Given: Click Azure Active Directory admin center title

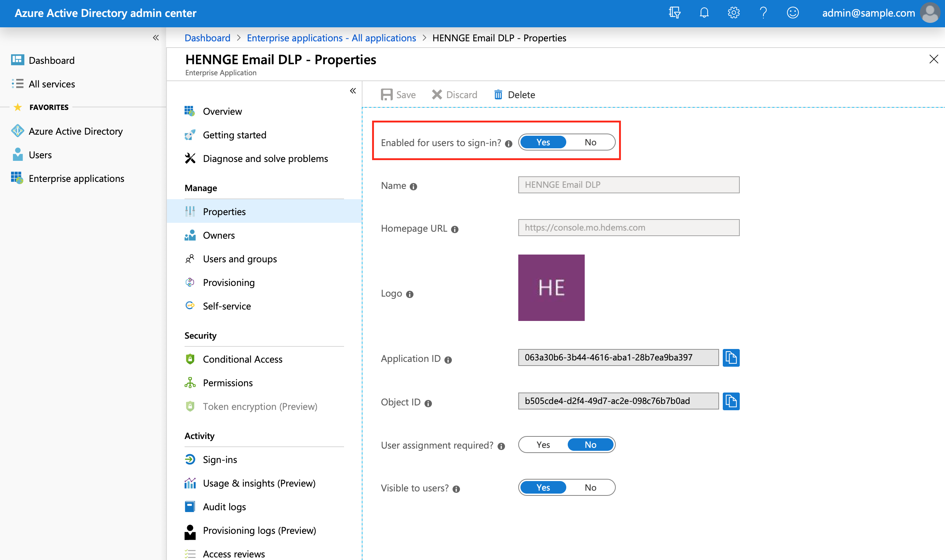Looking at the screenshot, I should (x=105, y=13).
